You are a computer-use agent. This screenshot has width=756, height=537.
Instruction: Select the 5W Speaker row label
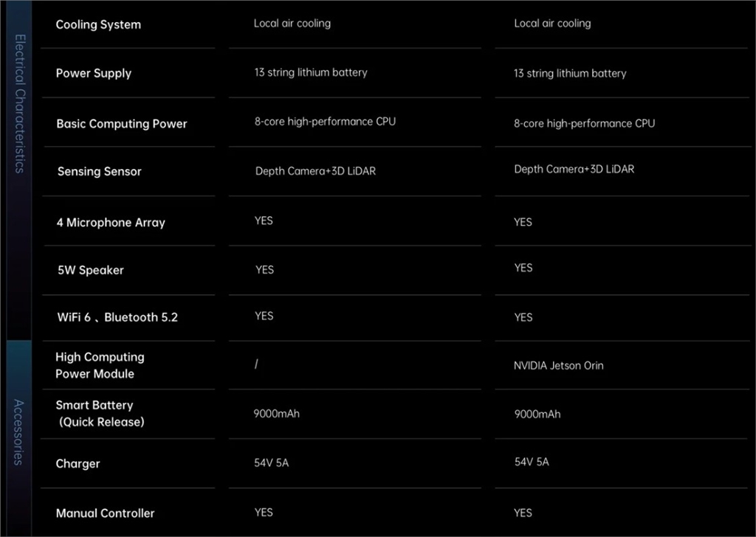click(x=91, y=270)
